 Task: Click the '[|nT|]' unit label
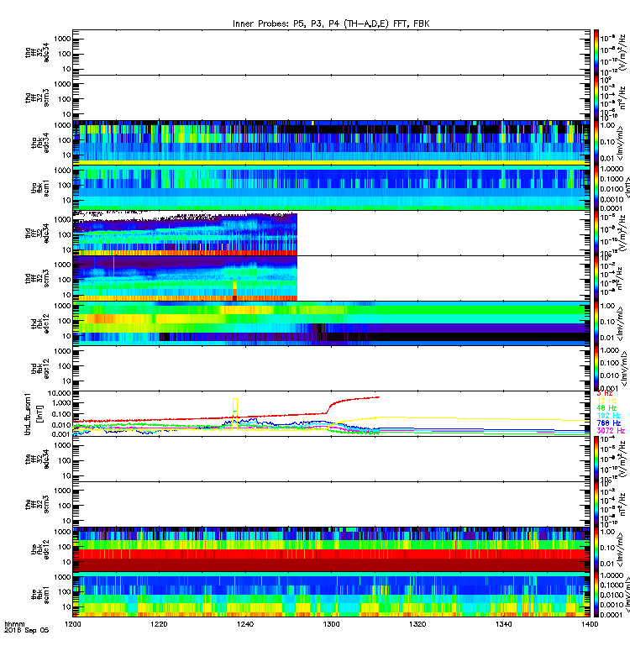40,413
